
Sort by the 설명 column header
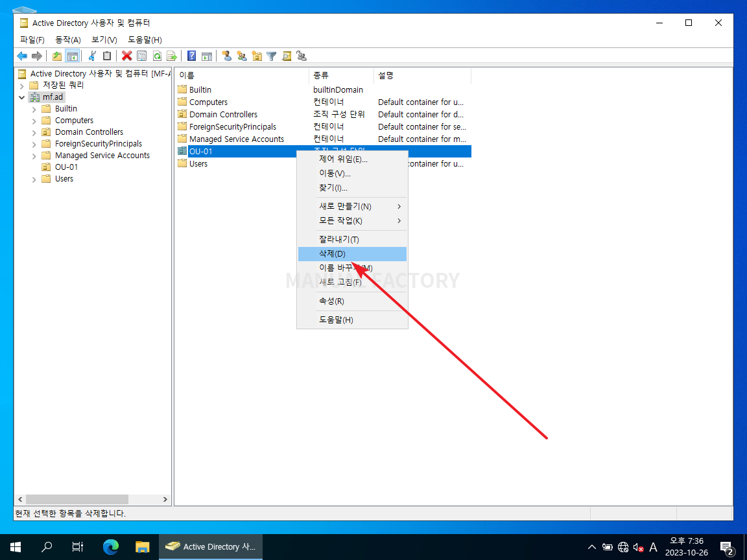[x=422, y=75]
